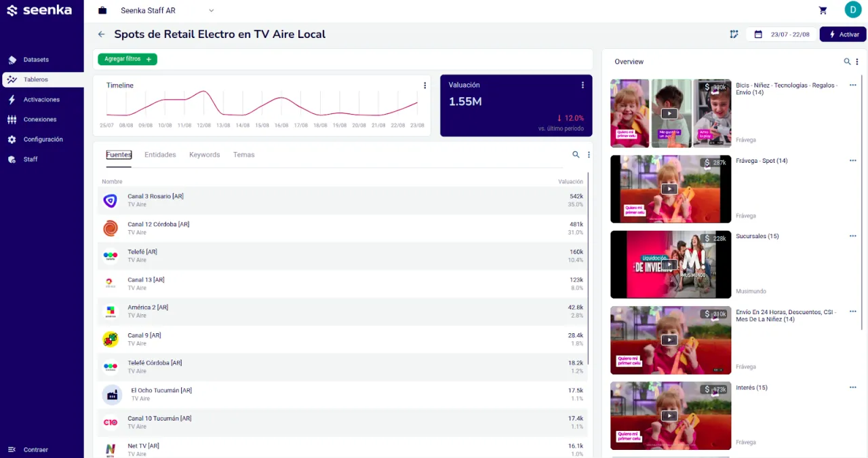
Task: Switch to the Temas tab
Action: 243,155
